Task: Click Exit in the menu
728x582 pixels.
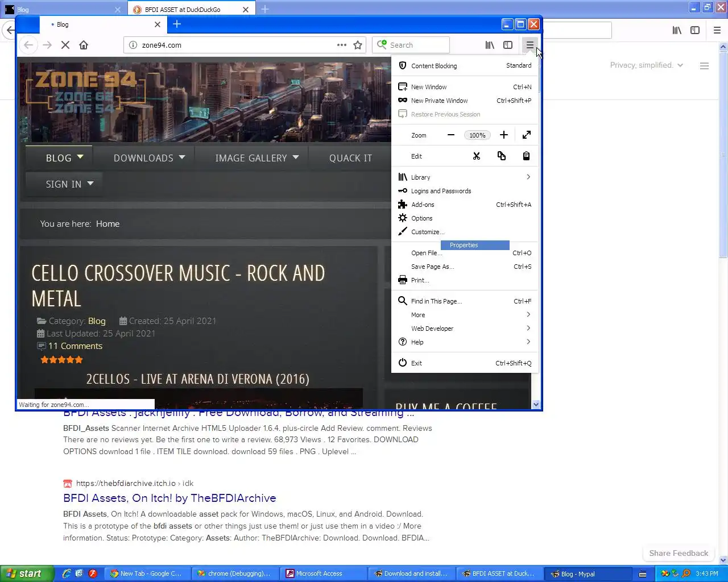Action: 465,363
